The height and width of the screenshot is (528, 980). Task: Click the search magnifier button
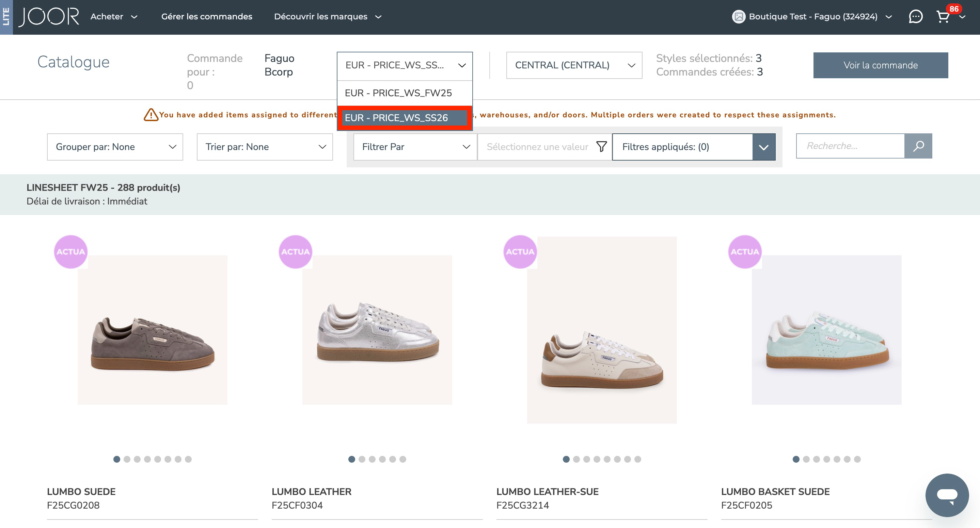tap(918, 146)
